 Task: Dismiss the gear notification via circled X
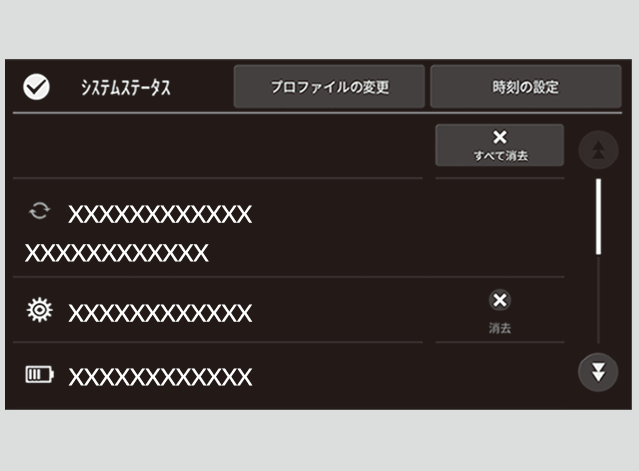click(500, 301)
